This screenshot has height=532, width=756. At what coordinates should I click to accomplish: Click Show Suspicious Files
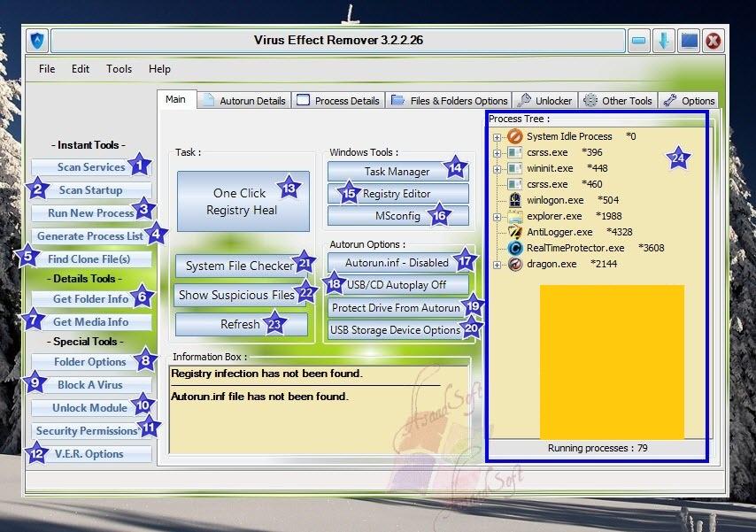pyautogui.click(x=241, y=295)
